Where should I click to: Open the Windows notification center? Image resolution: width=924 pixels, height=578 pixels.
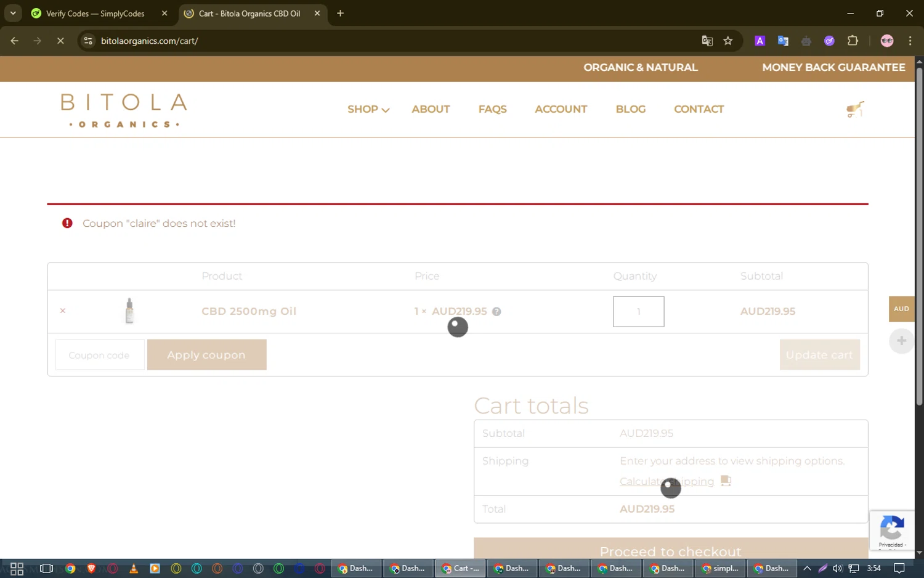click(x=899, y=568)
